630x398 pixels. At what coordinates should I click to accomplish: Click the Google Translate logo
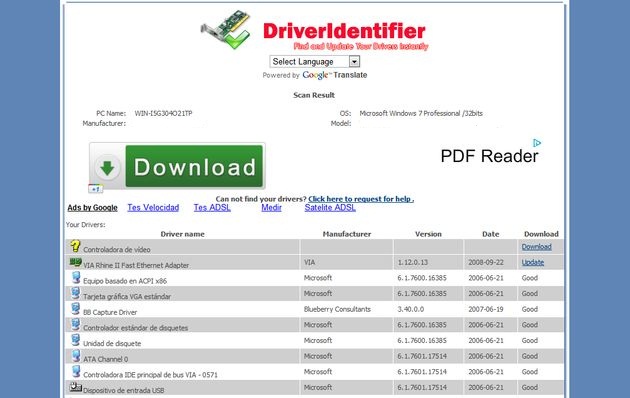[335, 75]
